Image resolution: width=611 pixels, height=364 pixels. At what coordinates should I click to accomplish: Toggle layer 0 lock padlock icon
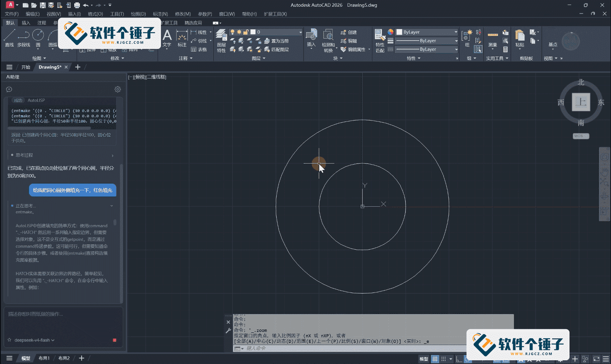[x=246, y=32]
